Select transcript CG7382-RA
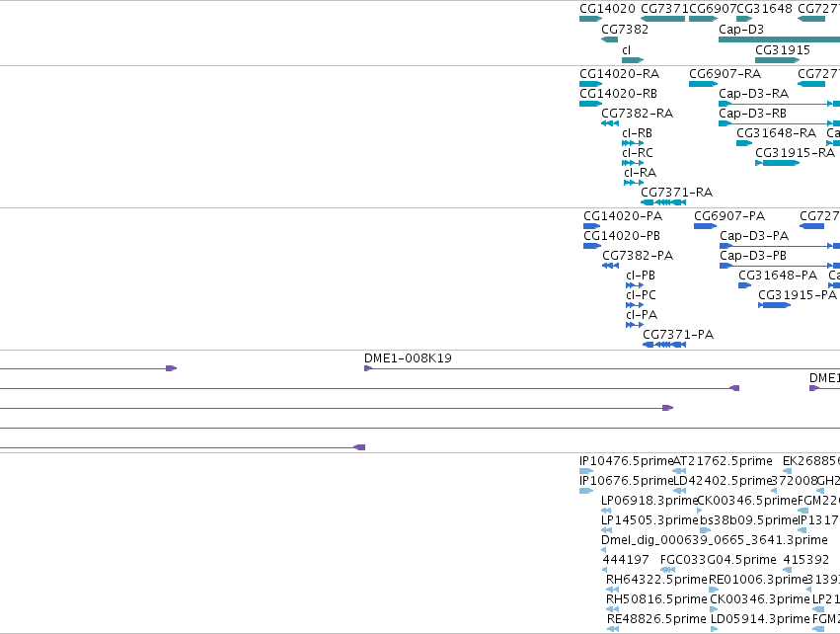 [610, 123]
